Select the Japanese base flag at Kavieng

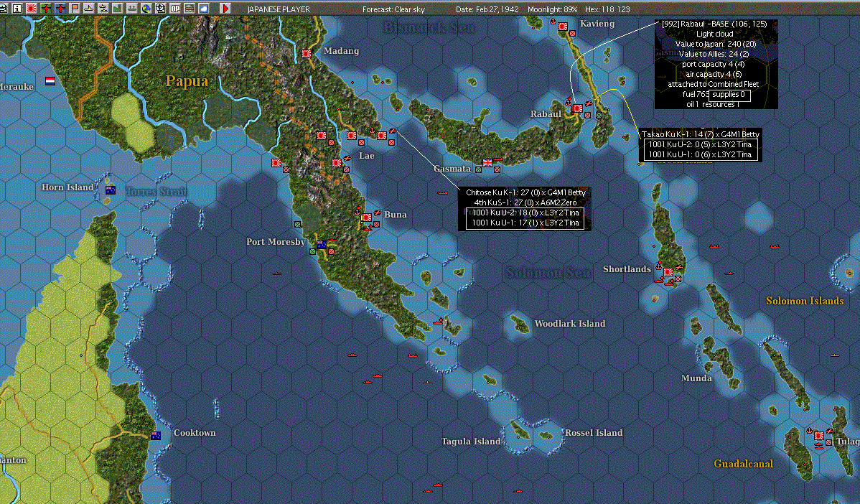(x=563, y=26)
